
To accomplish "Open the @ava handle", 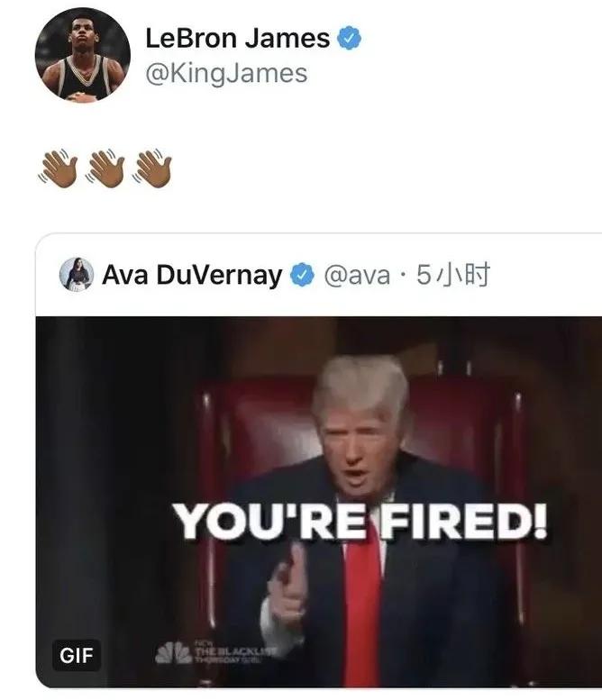I will point(357,276).
